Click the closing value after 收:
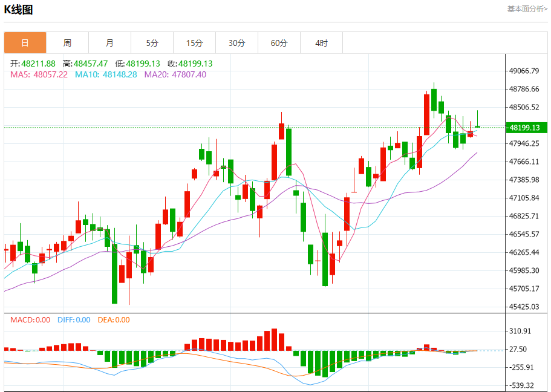The width and height of the screenshot is (551, 392). 195,64
